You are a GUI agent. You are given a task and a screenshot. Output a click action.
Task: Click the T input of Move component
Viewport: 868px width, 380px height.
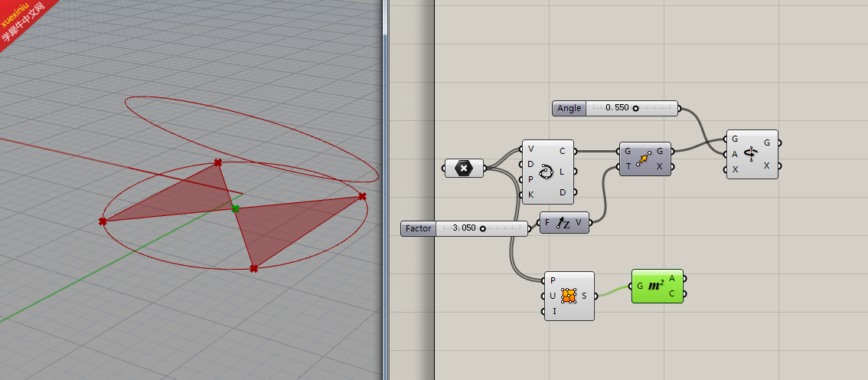point(628,166)
